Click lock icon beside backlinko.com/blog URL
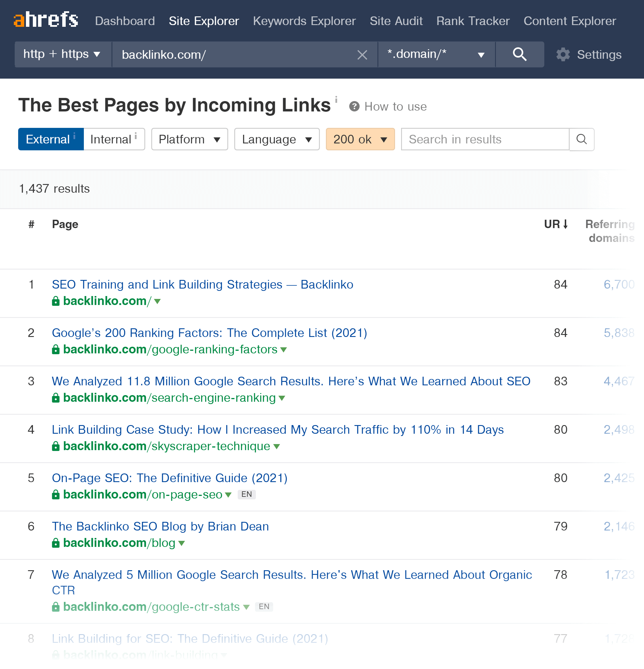Image resolution: width=644 pixels, height=669 pixels. [56, 543]
